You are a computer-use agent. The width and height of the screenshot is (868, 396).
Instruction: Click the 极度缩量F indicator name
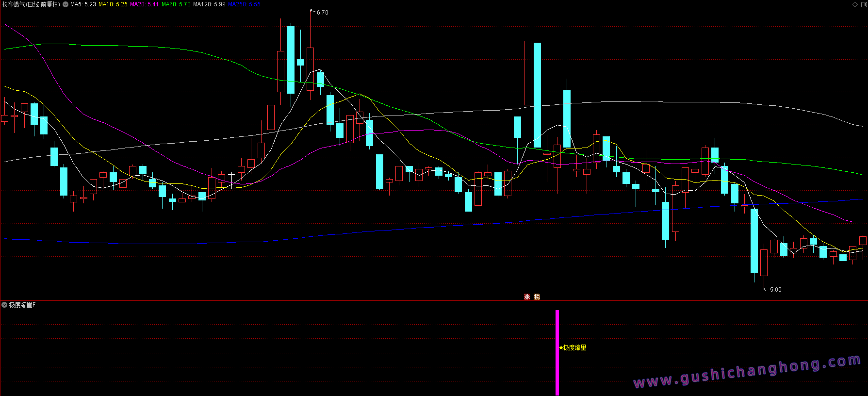[x=22, y=305]
